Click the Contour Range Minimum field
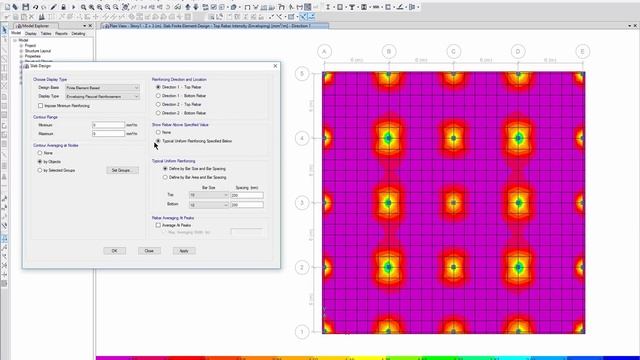Image resolution: width=640 pixels, height=360 pixels. 109,125
